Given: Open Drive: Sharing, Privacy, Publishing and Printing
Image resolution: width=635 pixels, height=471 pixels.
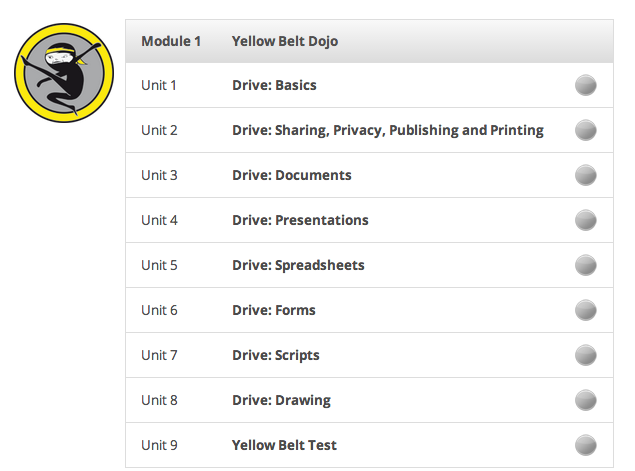Looking at the screenshot, I should pyautogui.click(x=388, y=130).
